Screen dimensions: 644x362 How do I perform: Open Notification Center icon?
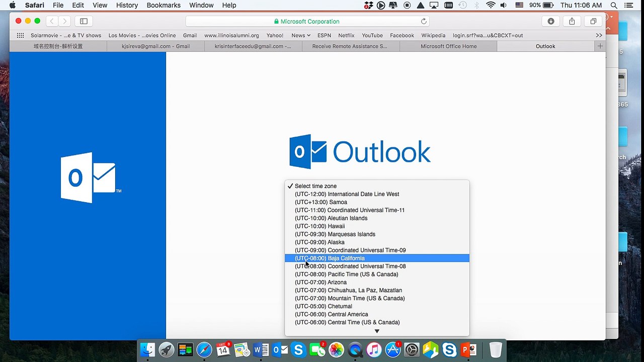coord(628,5)
